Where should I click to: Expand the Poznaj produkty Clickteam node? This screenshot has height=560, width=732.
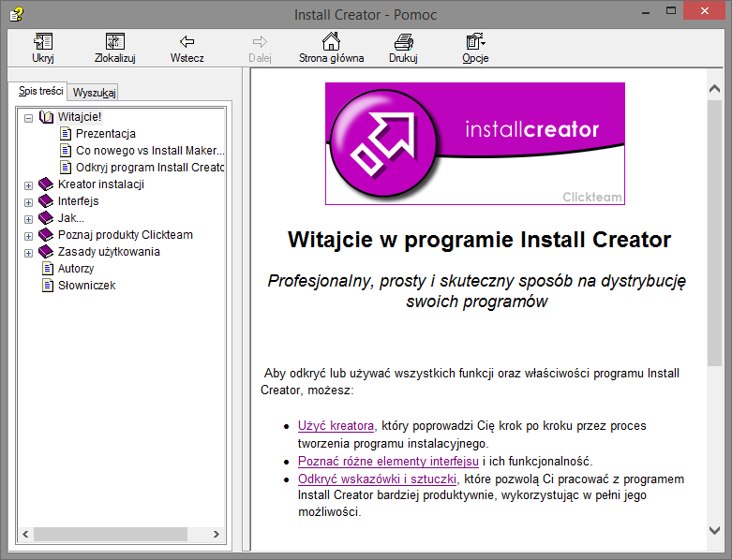point(28,236)
